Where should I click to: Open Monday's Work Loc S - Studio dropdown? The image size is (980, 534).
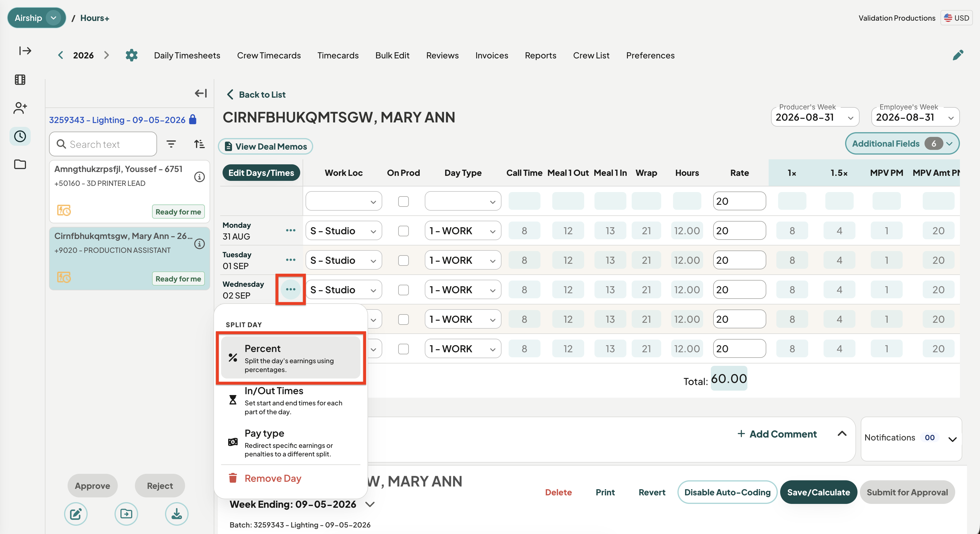(x=344, y=230)
